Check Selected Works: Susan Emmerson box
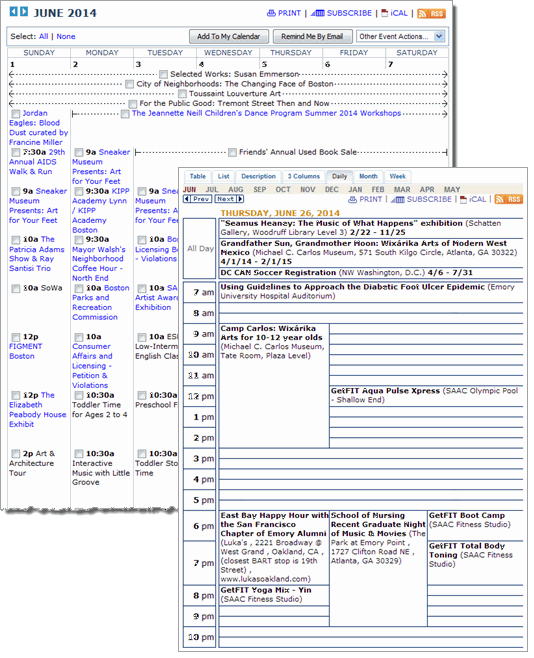Viewport: 534px width, 658px height. tap(164, 74)
